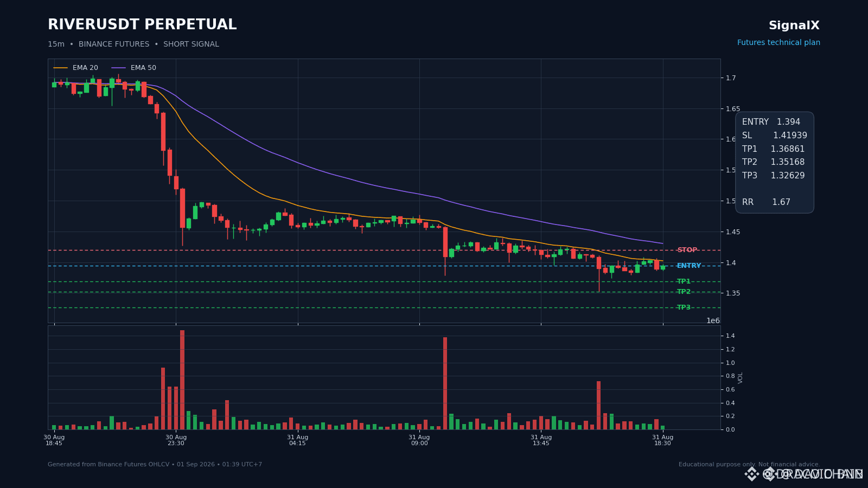Click the TP3 level label
868x488 pixels.
[684, 307]
